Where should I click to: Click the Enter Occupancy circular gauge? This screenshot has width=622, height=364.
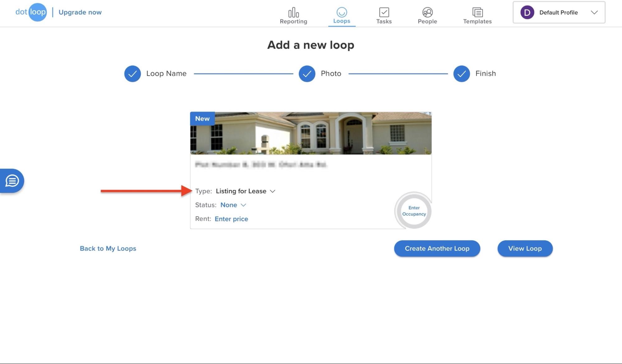pyautogui.click(x=413, y=211)
